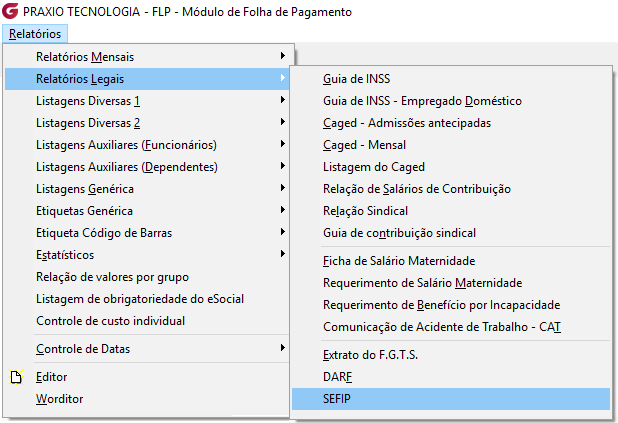Image resolution: width=618 pixels, height=423 pixels.
Task: Choose Caged - Admissões antecipadas
Action: [x=451, y=123]
